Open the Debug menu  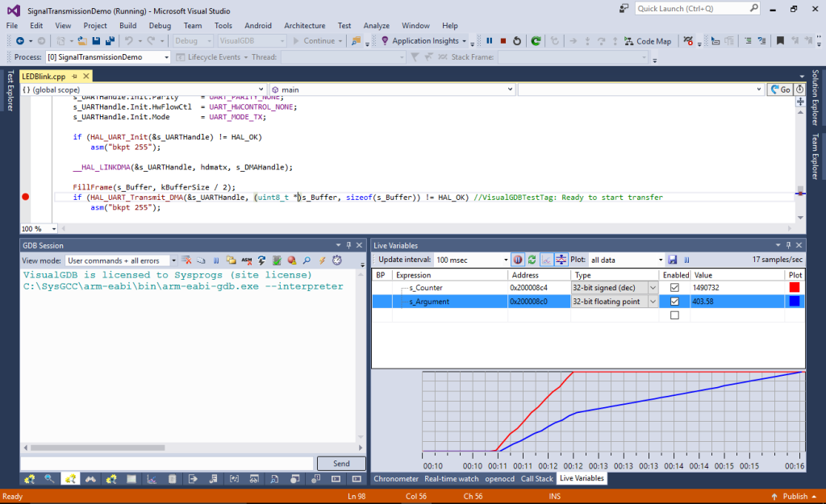[x=160, y=25]
